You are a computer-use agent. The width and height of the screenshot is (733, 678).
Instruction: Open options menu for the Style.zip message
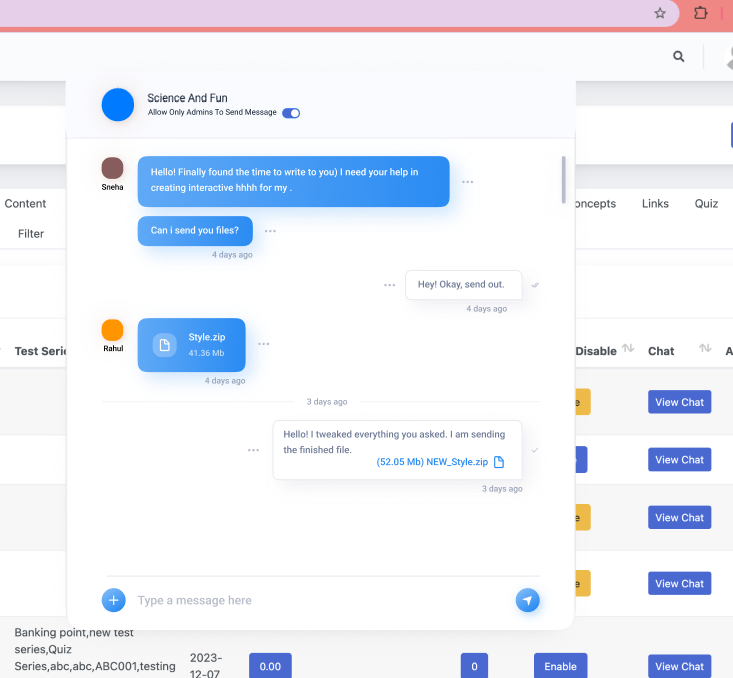coord(263,344)
